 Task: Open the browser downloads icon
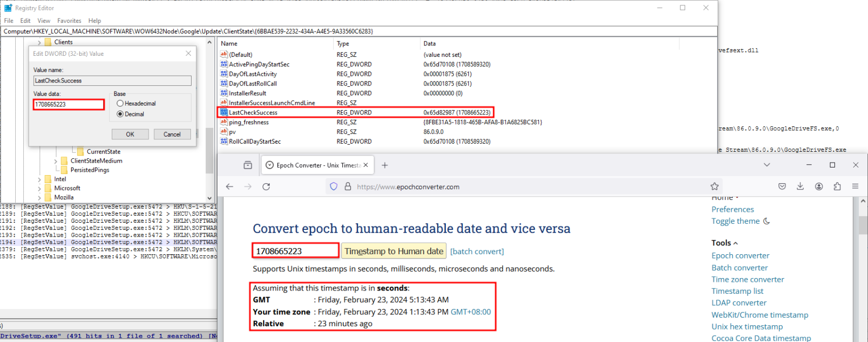[x=800, y=186]
